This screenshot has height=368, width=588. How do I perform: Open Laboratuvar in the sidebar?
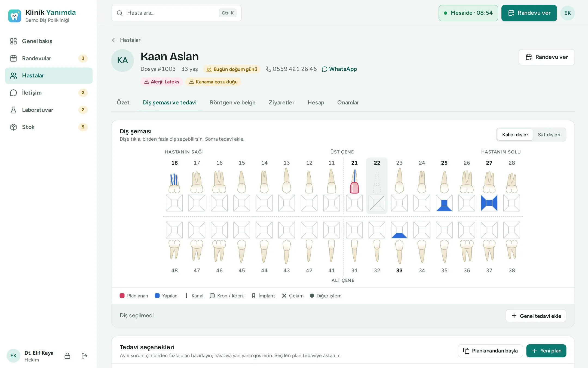click(x=49, y=110)
